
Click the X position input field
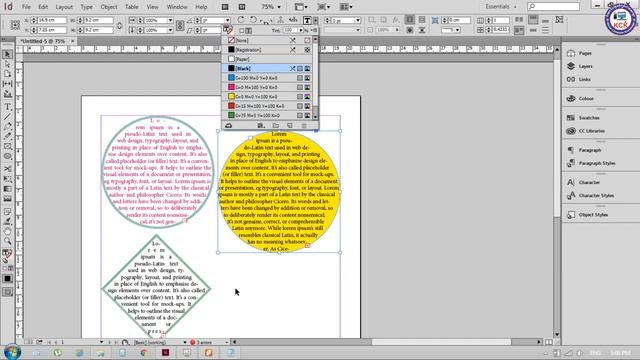52,20
